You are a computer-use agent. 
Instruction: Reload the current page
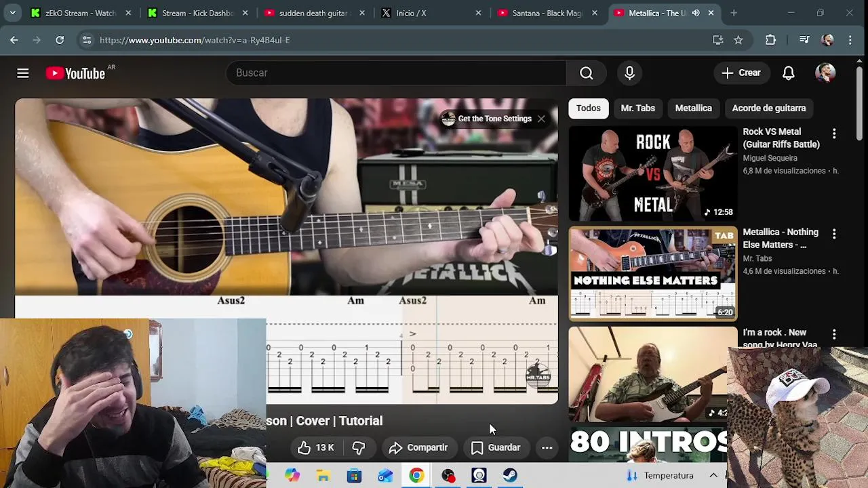tap(60, 40)
